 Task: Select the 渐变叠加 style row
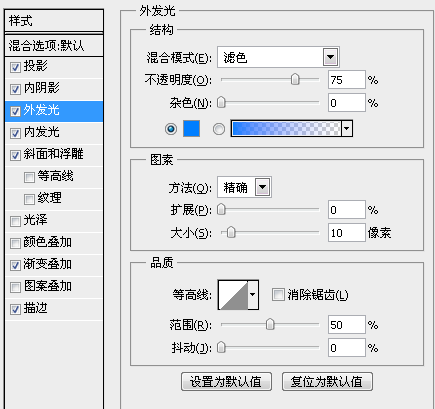(x=54, y=265)
